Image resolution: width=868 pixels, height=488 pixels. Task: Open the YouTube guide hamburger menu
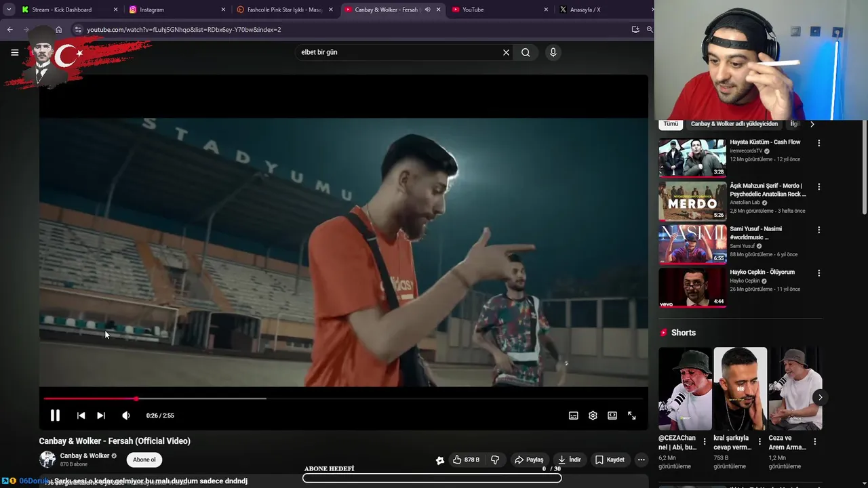click(x=14, y=52)
